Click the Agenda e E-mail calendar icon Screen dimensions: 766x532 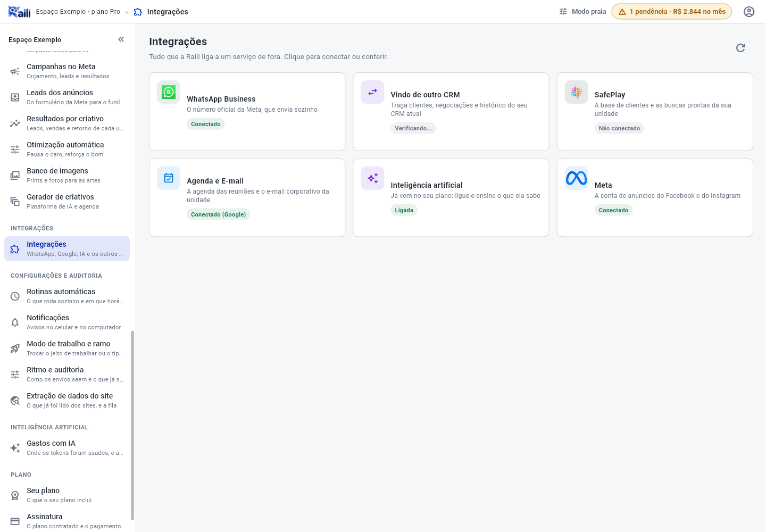click(169, 178)
